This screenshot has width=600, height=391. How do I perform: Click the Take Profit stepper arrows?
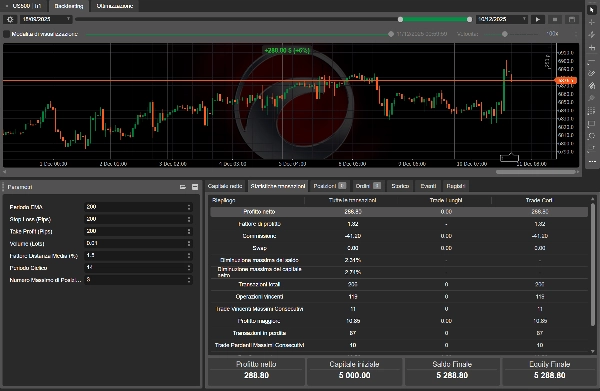tap(189, 231)
